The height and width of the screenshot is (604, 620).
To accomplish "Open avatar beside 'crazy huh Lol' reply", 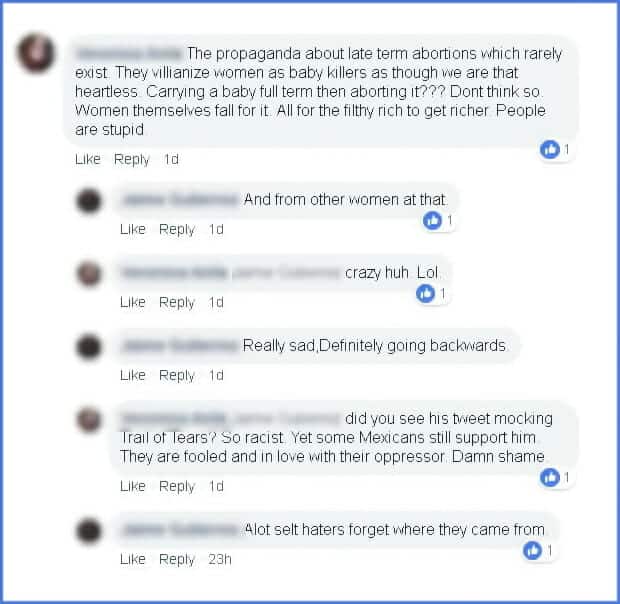I will click(x=89, y=274).
